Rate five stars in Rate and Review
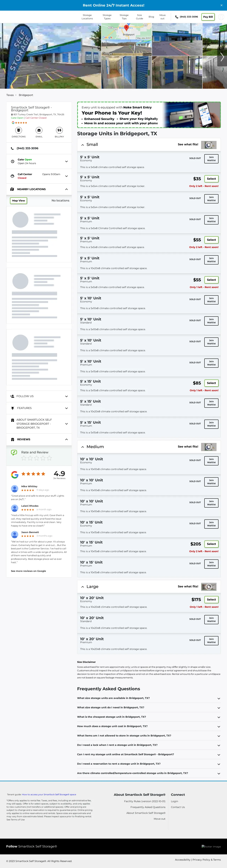The width and height of the screenshot is (227, 868). [x=50, y=458]
